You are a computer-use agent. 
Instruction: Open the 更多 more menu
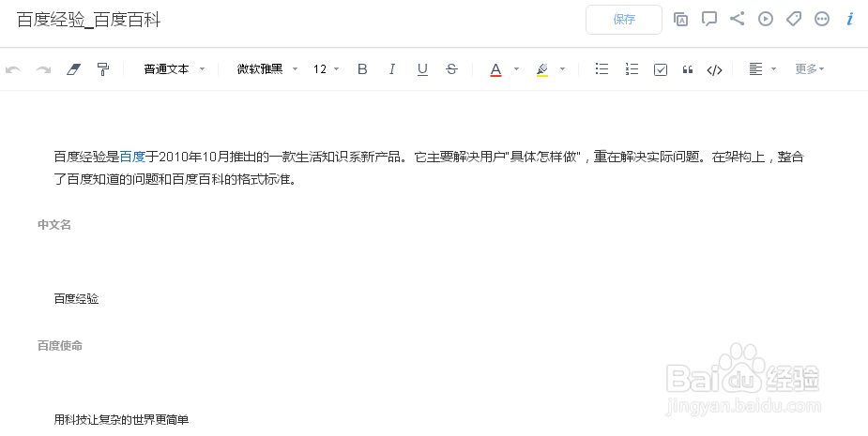(x=810, y=69)
